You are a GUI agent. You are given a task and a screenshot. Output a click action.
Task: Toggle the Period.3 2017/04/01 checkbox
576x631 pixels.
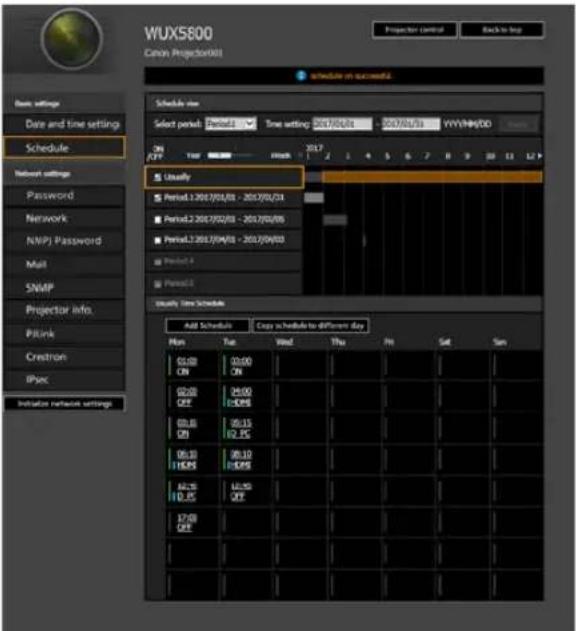coord(157,240)
